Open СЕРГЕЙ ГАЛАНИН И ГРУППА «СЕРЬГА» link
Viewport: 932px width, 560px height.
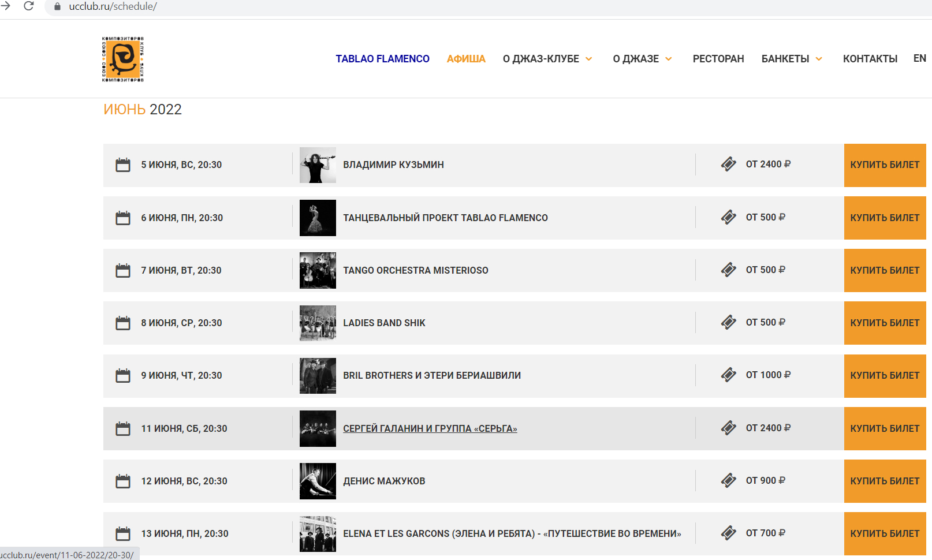tap(430, 428)
